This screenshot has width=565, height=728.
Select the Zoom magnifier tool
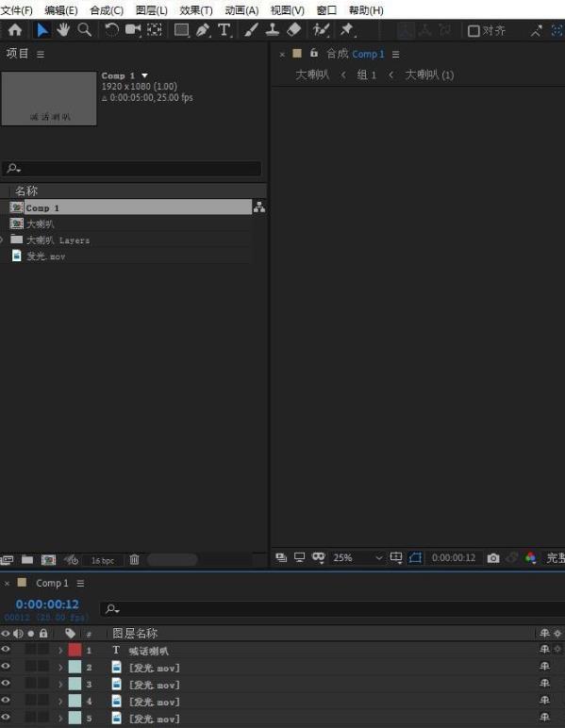coord(85,30)
